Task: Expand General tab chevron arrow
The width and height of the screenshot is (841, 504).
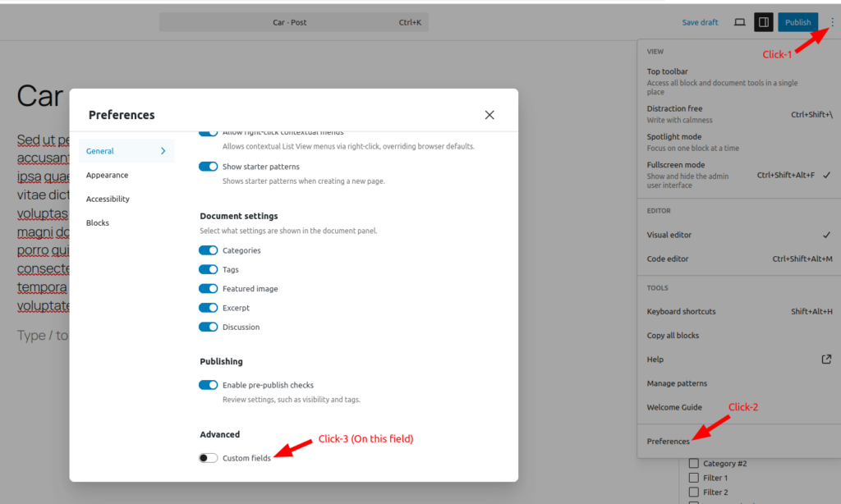Action: pyautogui.click(x=163, y=151)
